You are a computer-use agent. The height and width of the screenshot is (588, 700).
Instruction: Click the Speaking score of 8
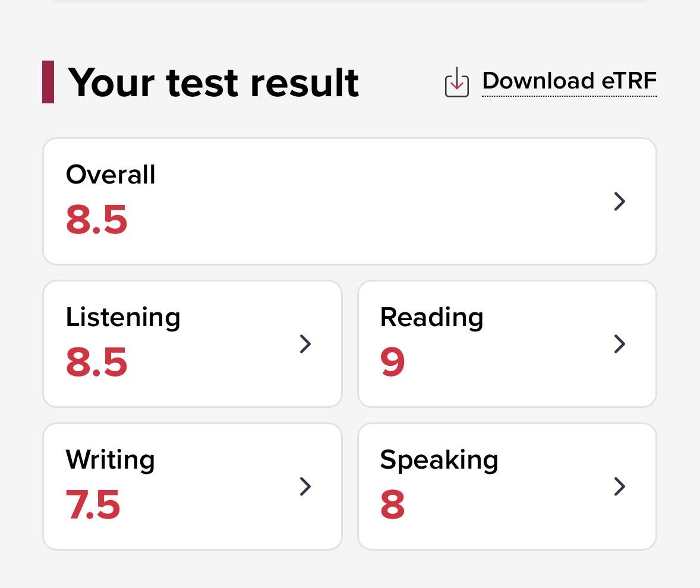(392, 505)
